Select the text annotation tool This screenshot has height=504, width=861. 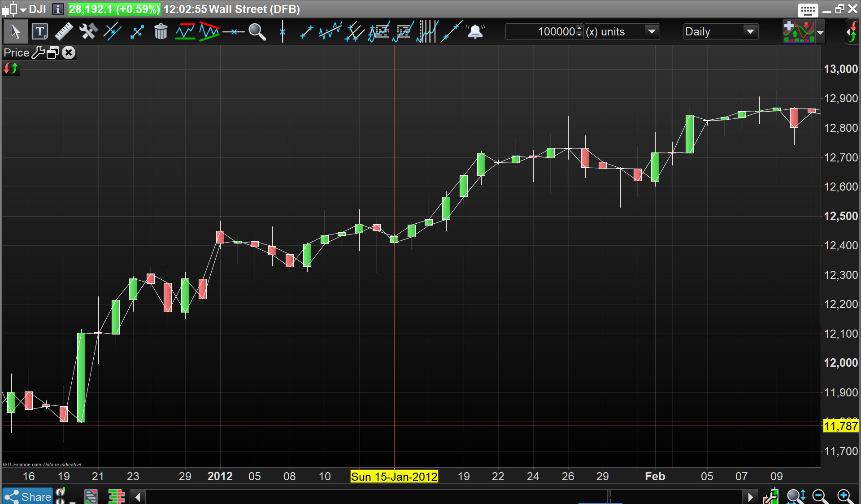coord(39,32)
